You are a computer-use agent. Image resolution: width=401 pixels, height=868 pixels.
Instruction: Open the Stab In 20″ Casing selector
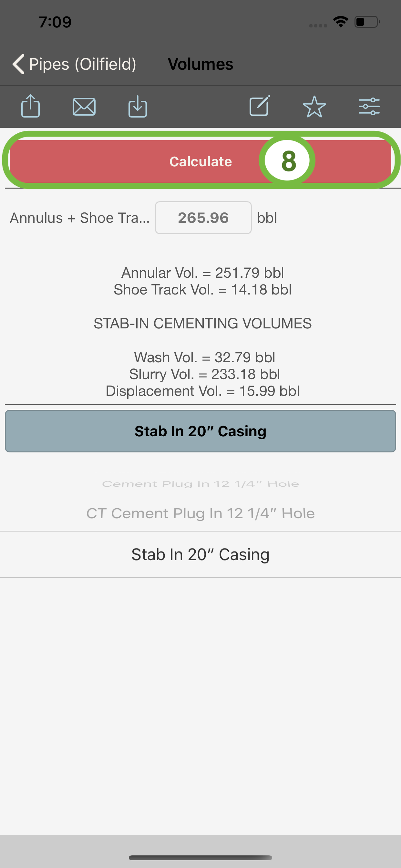click(x=200, y=431)
